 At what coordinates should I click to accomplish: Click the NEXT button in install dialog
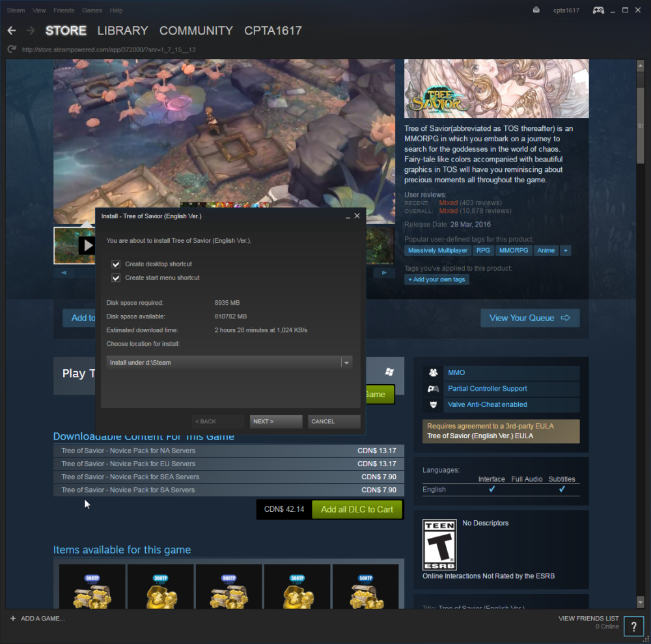pyautogui.click(x=276, y=421)
